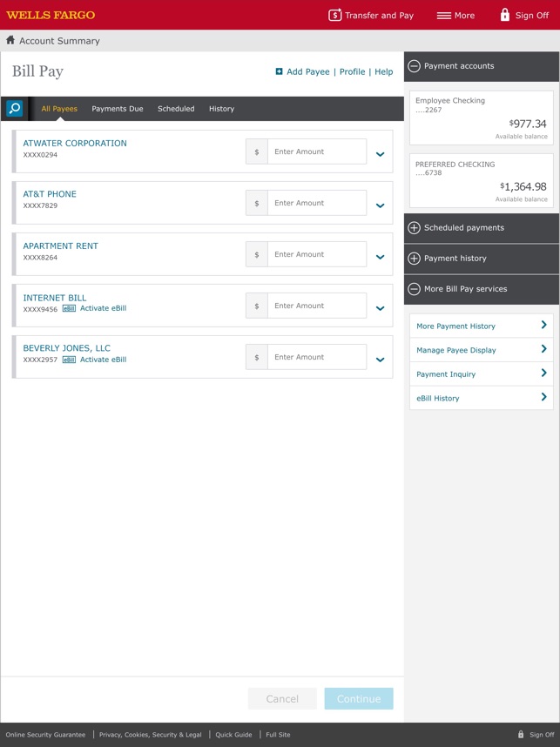This screenshot has height=747, width=560.
Task: Open the BEVERLY JONES, LLC payee name
Action: tap(67, 348)
